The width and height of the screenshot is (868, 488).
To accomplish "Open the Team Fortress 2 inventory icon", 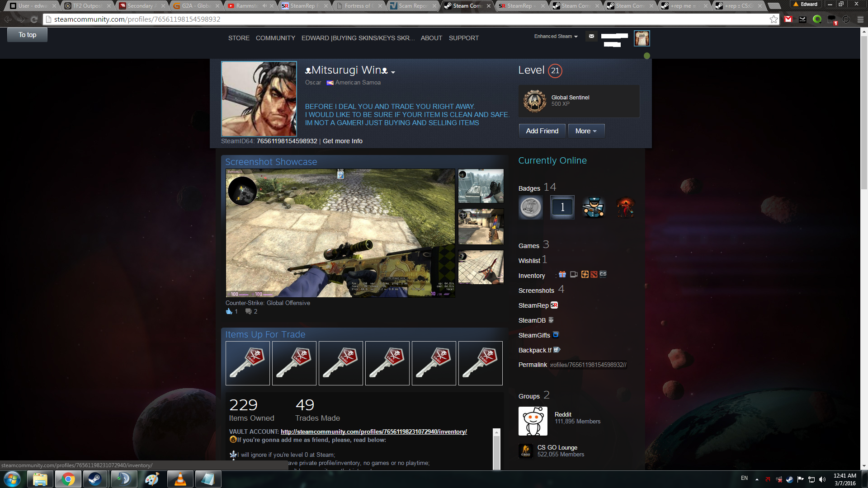I will pyautogui.click(x=585, y=275).
